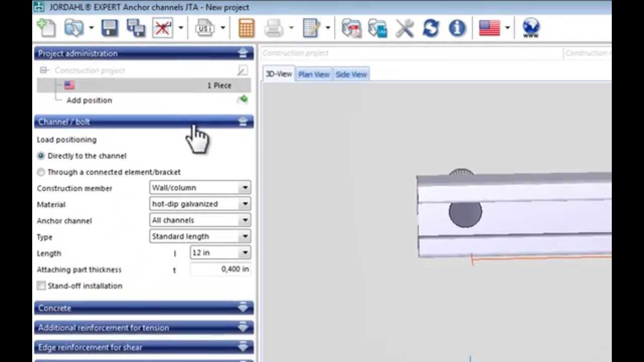Click the green add position arrow icon
The image size is (644, 362).
pyautogui.click(x=243, y=100)
